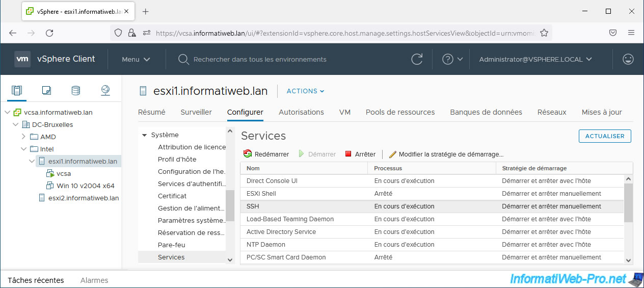Collapse the DC-Bruxelles datacenter node
Viewport: 644px width, 288px height.
point(15,125)
